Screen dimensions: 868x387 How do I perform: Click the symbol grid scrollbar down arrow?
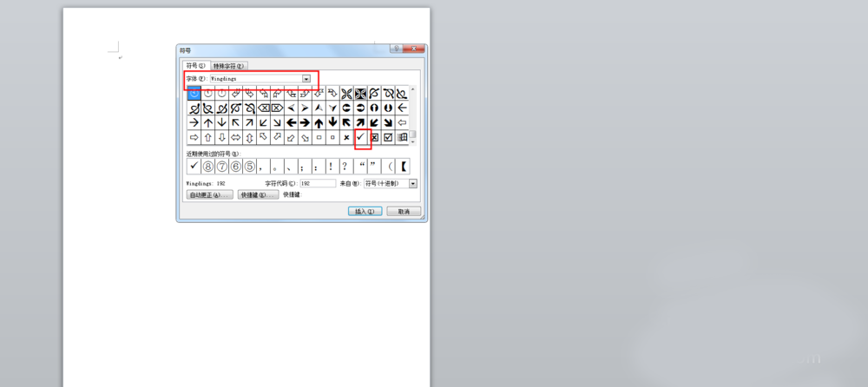click(412, 141)
